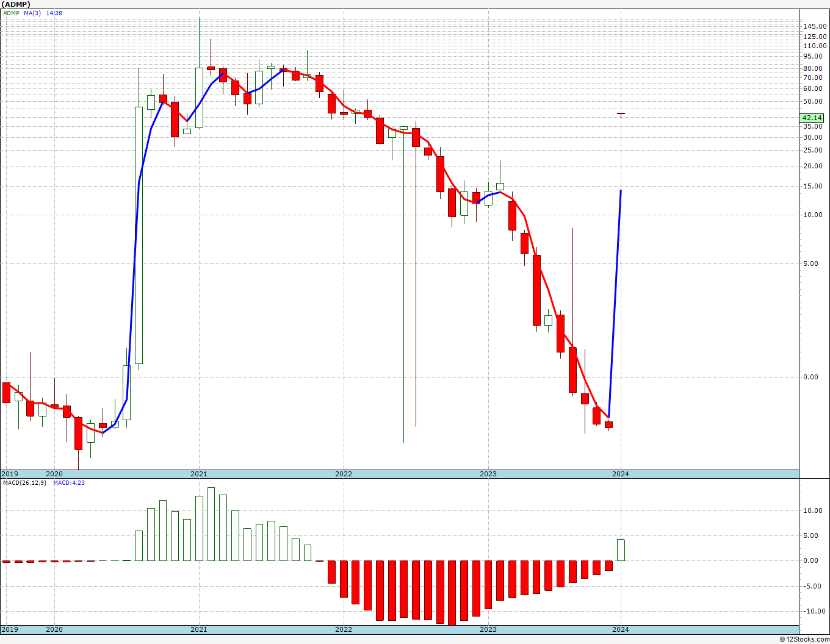Click the 42.14 current price tag
The height and width of the screenshot is (644, 830).
pos(812,118)
